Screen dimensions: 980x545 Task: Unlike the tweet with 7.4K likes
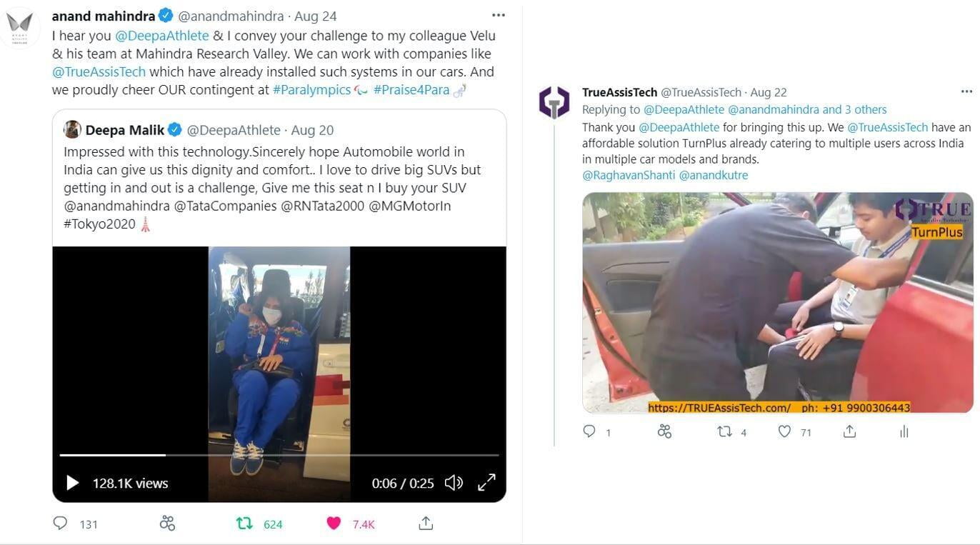334,524
